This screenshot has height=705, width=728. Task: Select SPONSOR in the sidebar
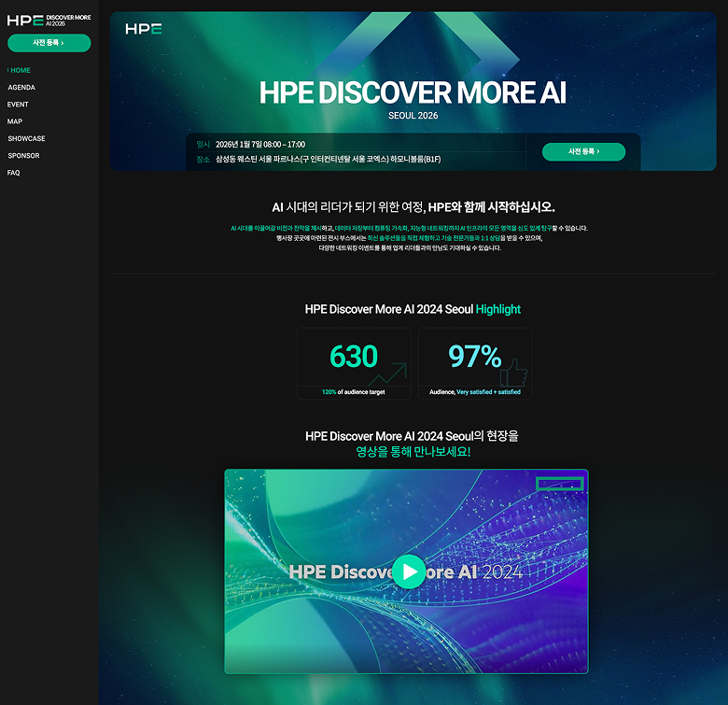pos(23,156)
